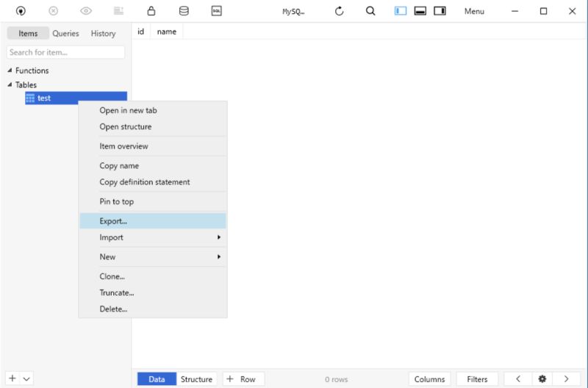Viewport: 588px width, 388px height.
Task: Select the test table row
Action: pos(76,98)
